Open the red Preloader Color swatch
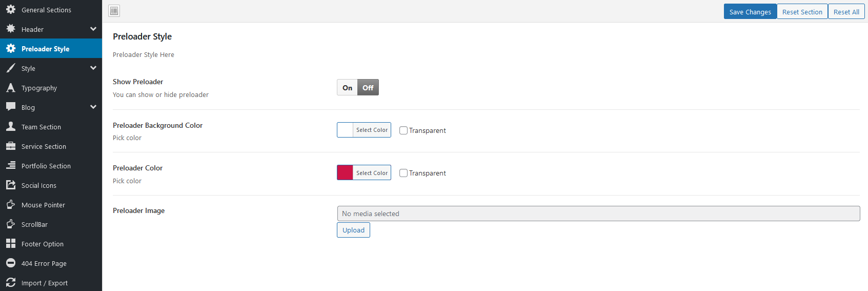This screenshot has height=291, width=868. point(345,172)
